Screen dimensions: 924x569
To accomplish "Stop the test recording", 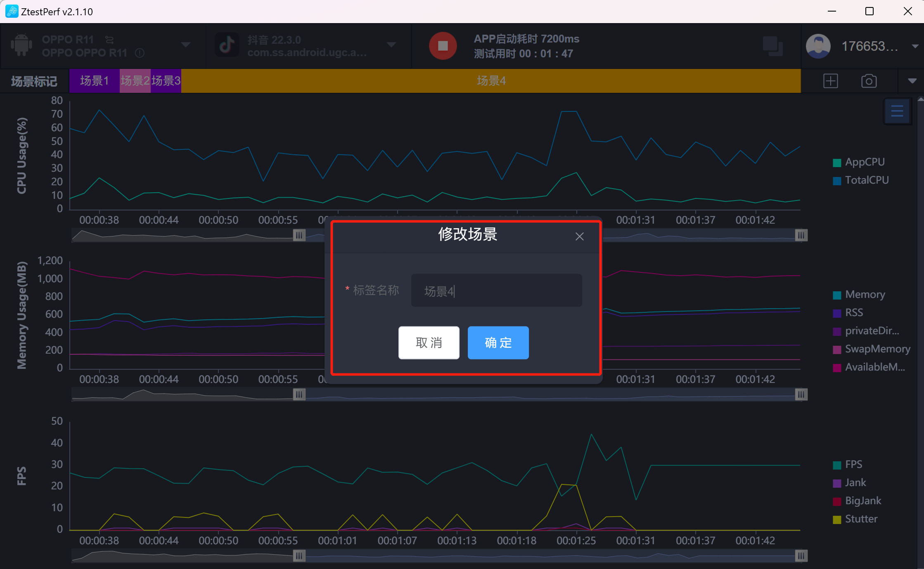I will click(443, 46).
